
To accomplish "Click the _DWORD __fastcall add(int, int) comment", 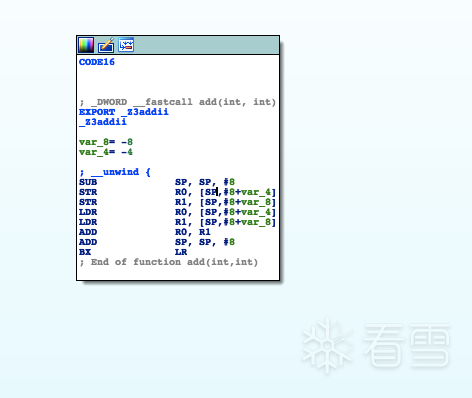I will (x=178, y=102).
